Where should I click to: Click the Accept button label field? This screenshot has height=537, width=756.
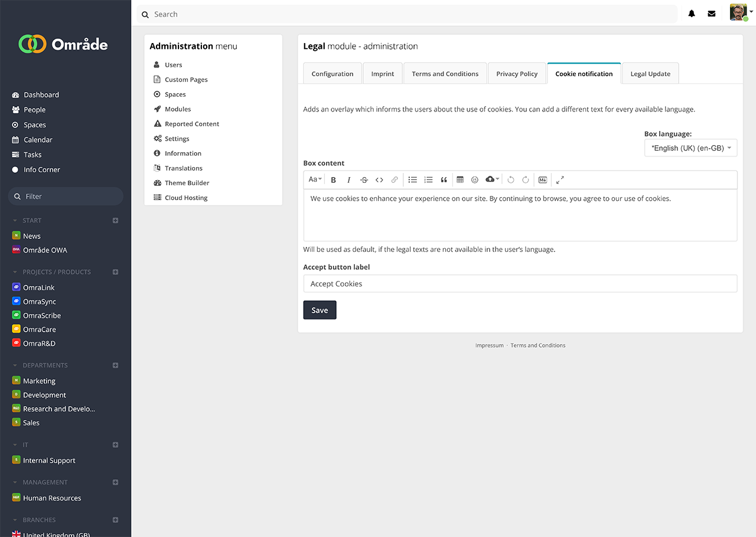coord(520,284)
